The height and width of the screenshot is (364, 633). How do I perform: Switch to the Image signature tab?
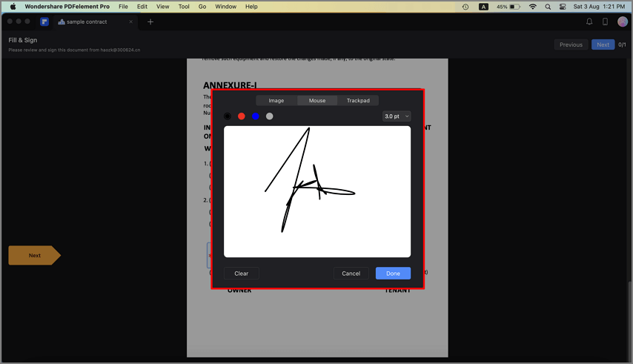(x=276, y=101)
